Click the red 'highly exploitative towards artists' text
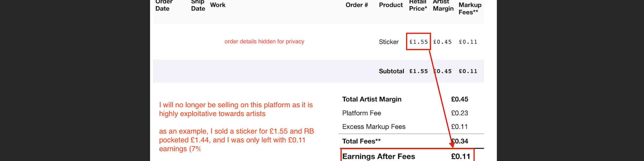This screenshot has width=644, height=161. coord(212,114)
